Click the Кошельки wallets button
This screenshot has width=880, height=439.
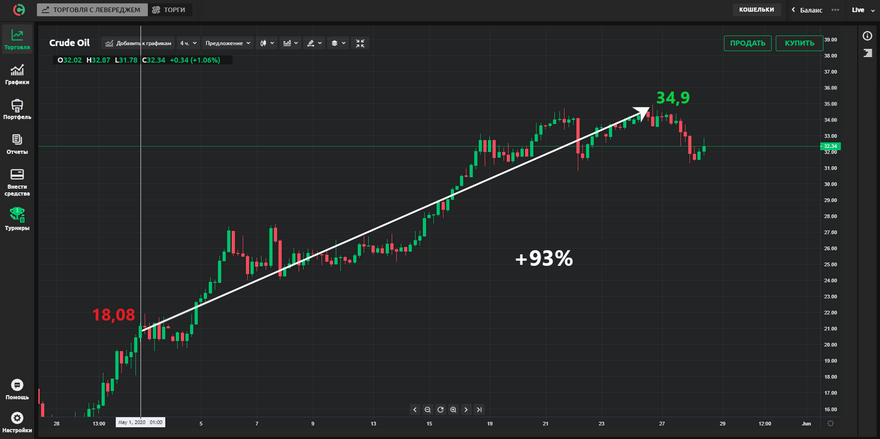[x=756, y=9]
